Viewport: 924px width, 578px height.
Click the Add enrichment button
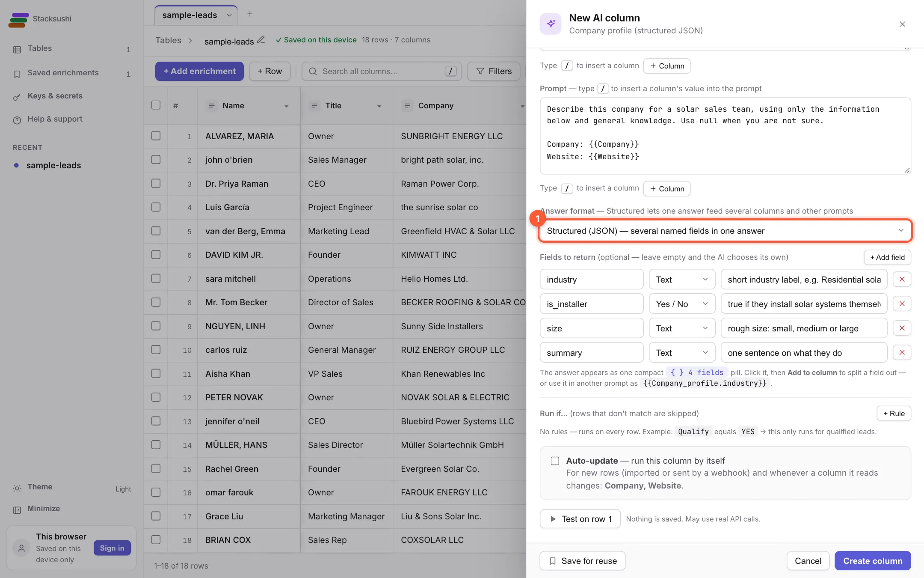[x=199, y=71]
